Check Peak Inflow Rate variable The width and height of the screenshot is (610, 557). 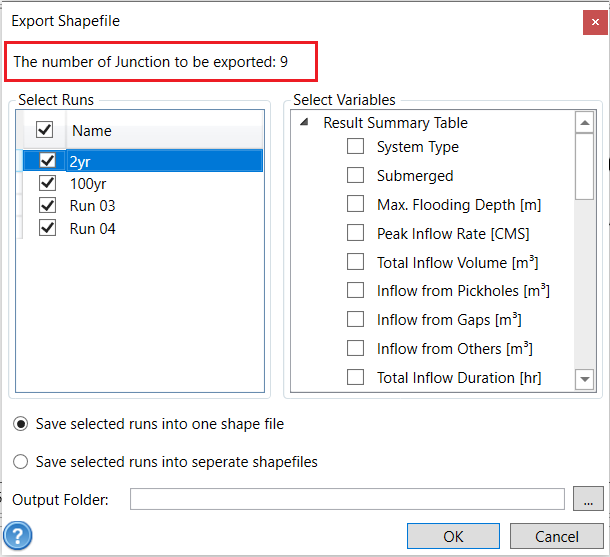[x=355, y=234]
